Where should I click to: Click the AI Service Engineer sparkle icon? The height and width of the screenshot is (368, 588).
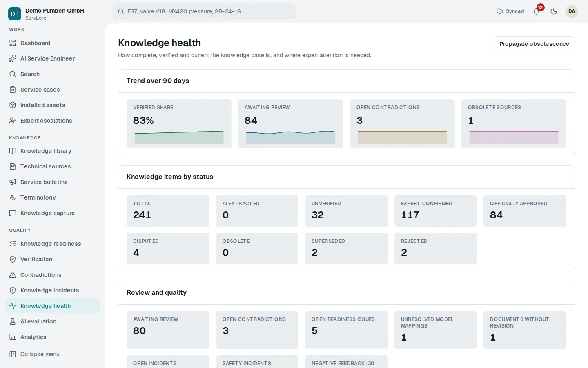pos(13,58)
